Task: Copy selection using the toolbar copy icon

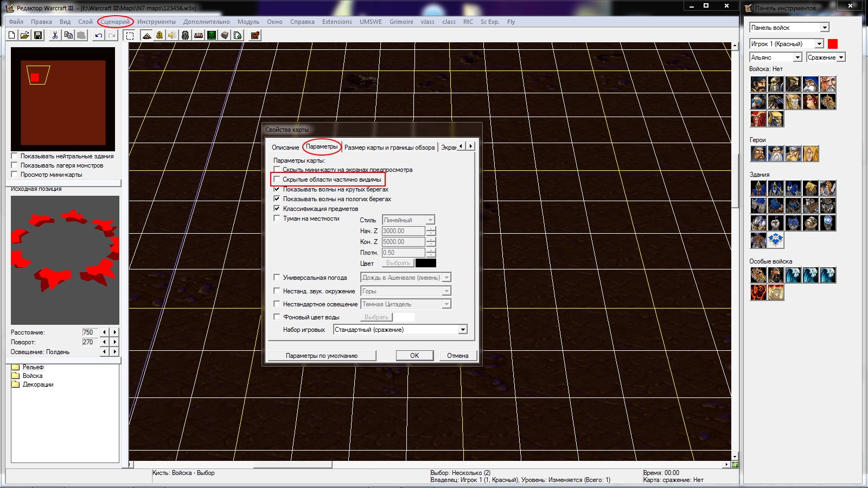Action: click(68, 35)
